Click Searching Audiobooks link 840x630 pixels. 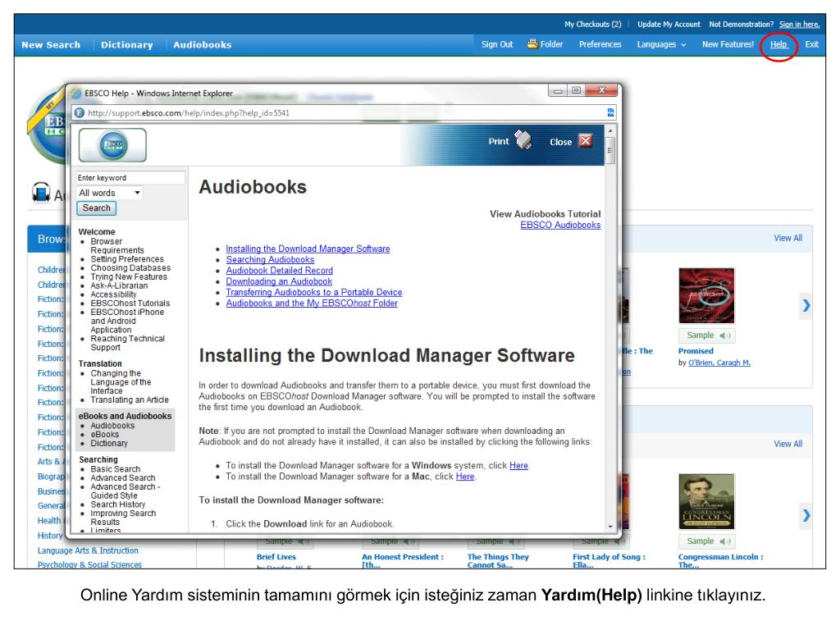click(x=270, y=259)
